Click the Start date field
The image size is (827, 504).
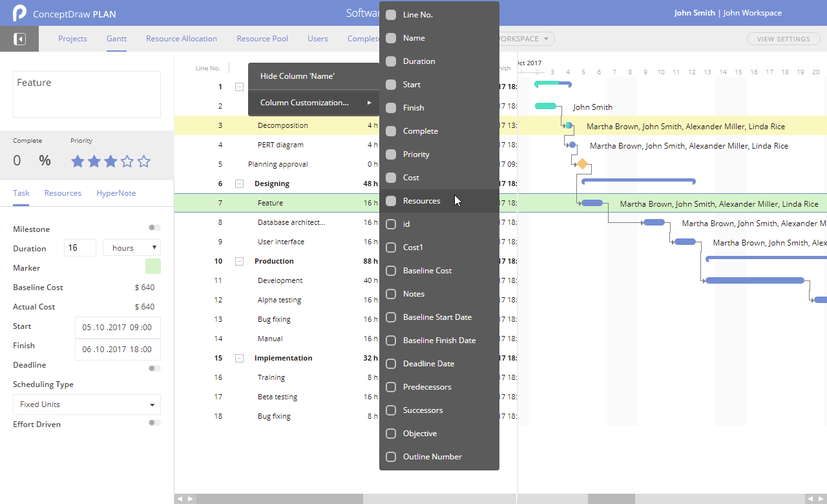click(x=118, y=328)
